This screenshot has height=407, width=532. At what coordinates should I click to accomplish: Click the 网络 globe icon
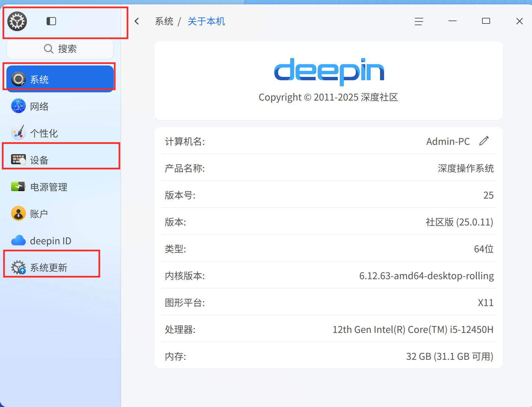[18, 106]
